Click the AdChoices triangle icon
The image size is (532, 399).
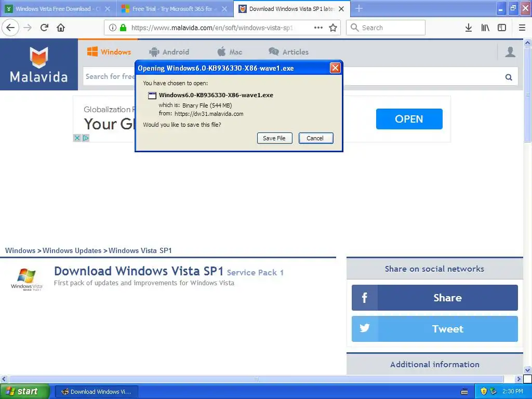[86, 138]
